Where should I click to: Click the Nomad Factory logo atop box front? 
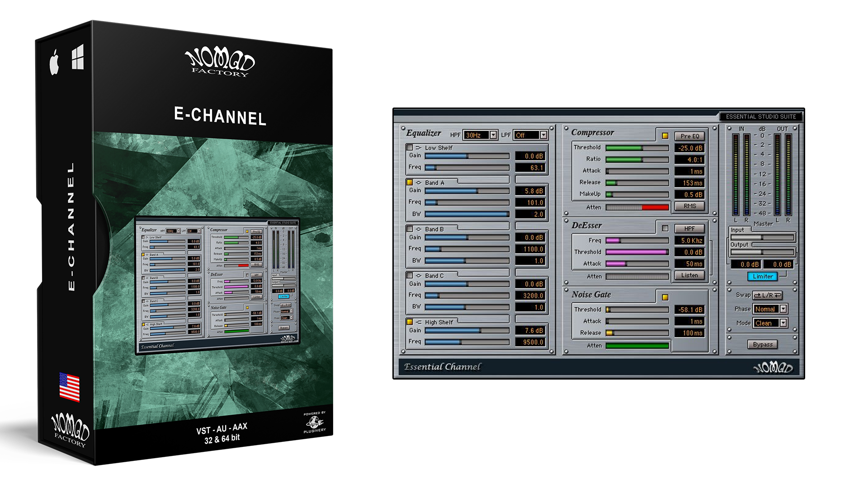(220, 62)
